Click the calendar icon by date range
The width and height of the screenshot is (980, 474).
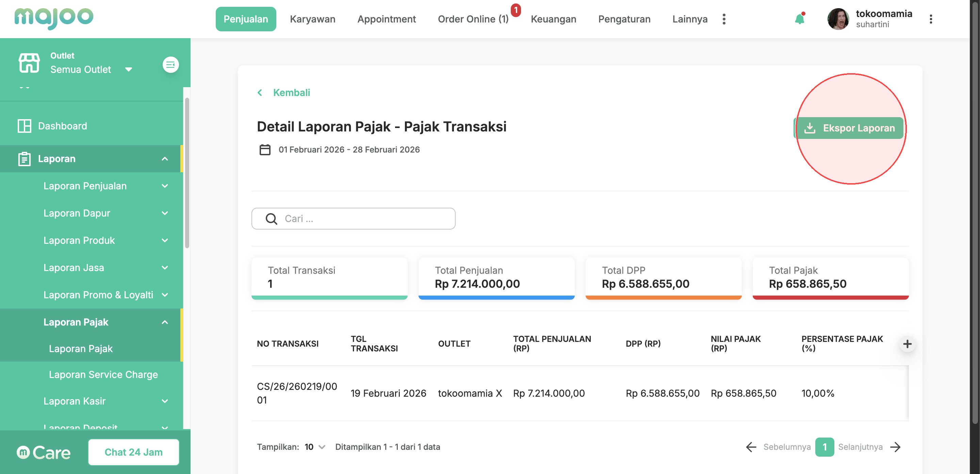tap(265, 149)
